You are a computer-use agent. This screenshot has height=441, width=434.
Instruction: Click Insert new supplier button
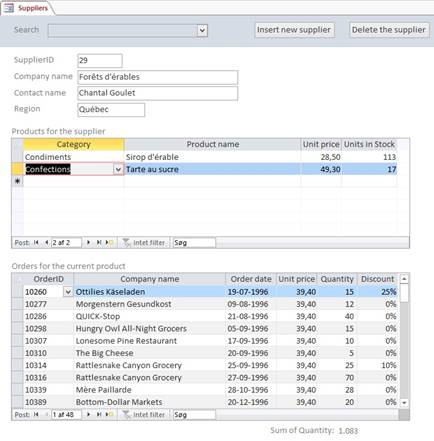click(x=294, y=30)
